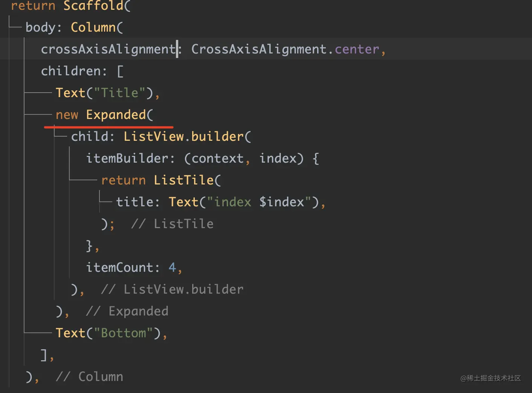The height and width of the screenshot is (393, 532).
Task: Click the 'return' keyword before Scaffold
Action: click(x=33, y=6)
